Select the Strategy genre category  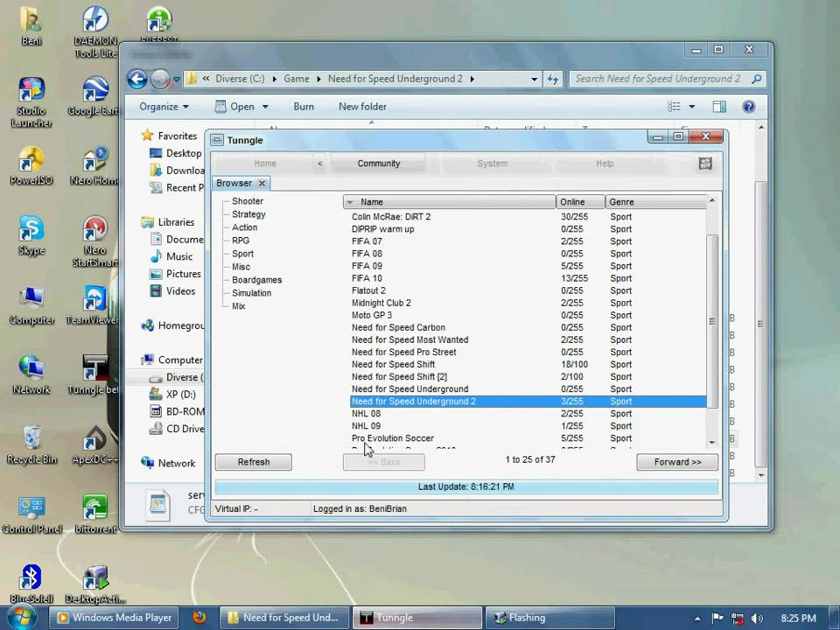[248, 214]
